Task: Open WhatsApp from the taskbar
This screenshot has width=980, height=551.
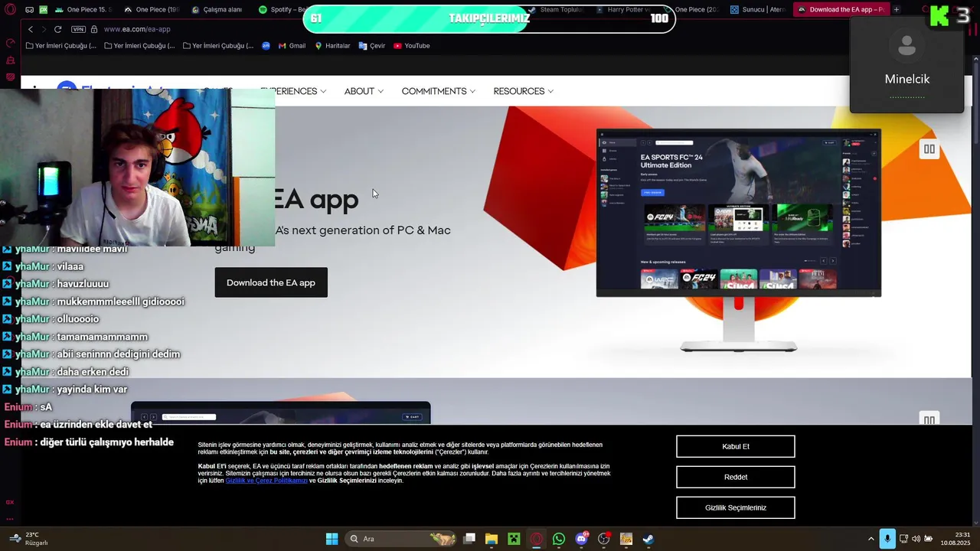Action: pyautogui.click(x=559, y=539)
